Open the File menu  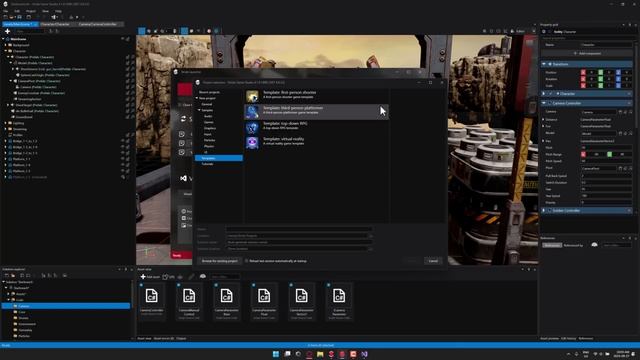[x=6, y=11]
